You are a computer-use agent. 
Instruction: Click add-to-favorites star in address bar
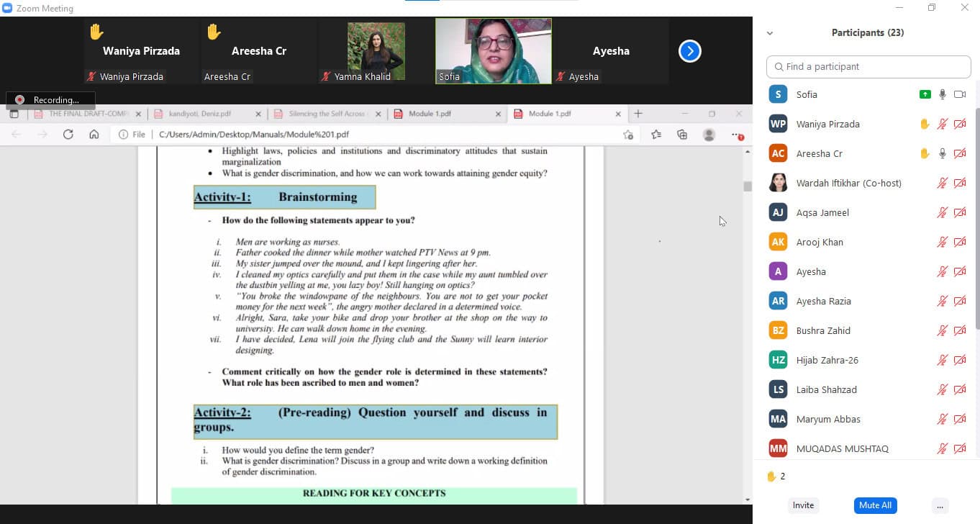[x=628, y=135]
